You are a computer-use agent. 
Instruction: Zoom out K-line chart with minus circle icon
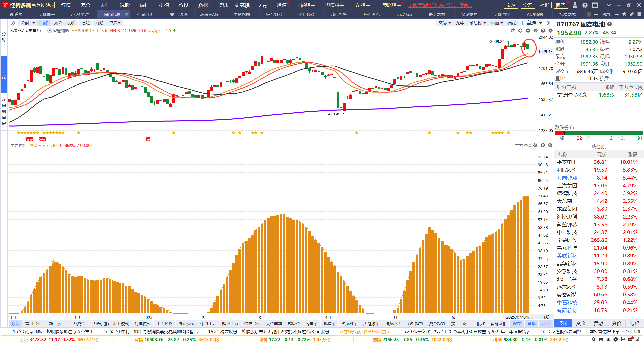tap(528, 31)
